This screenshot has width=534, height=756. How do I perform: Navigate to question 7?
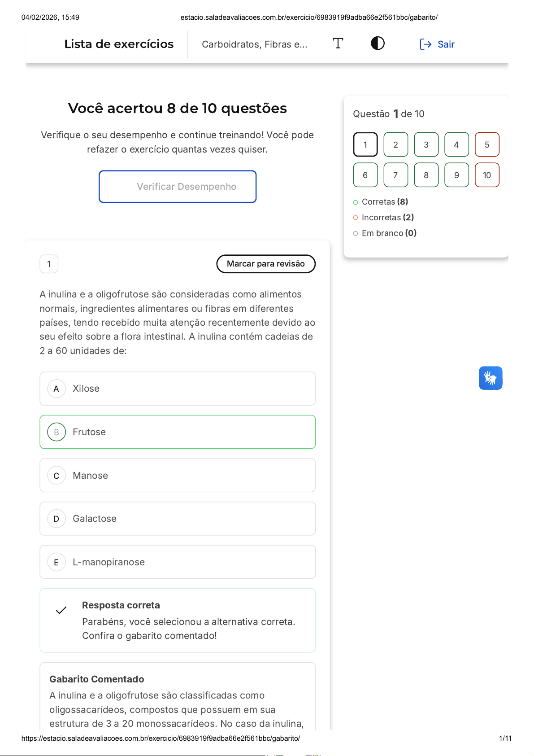pyautogui.click(x=395, y=175)
